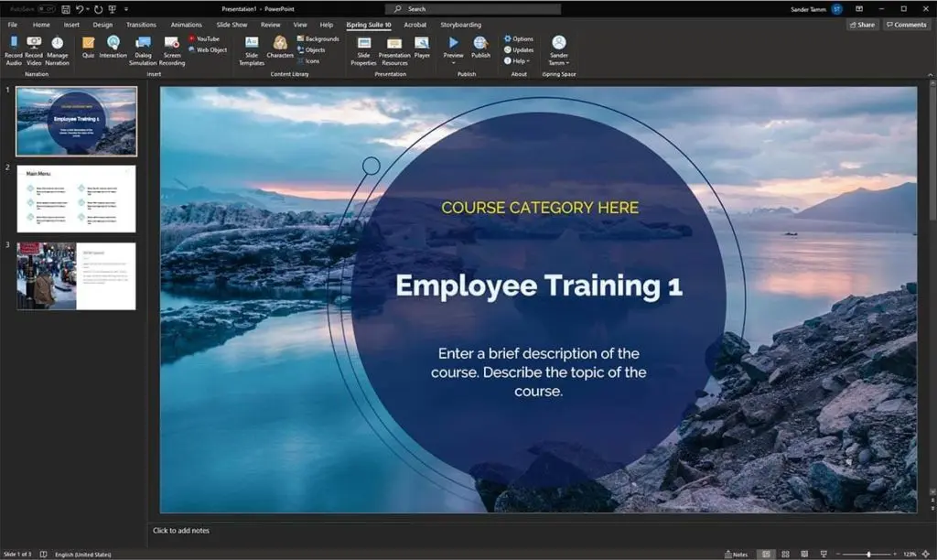Viewport: 937px width, 560px height.
Task: Click the 123% zoom level
Action: pos(910,554)
